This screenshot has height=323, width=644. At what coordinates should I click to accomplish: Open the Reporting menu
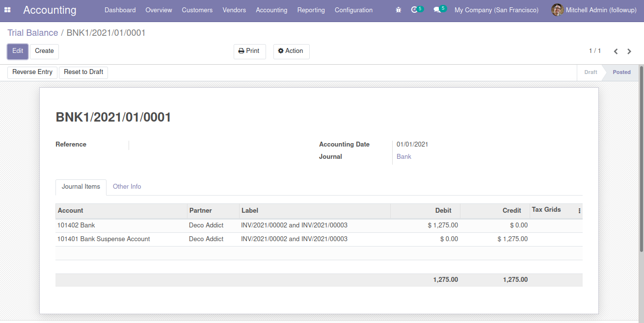[x=311, y=10]
